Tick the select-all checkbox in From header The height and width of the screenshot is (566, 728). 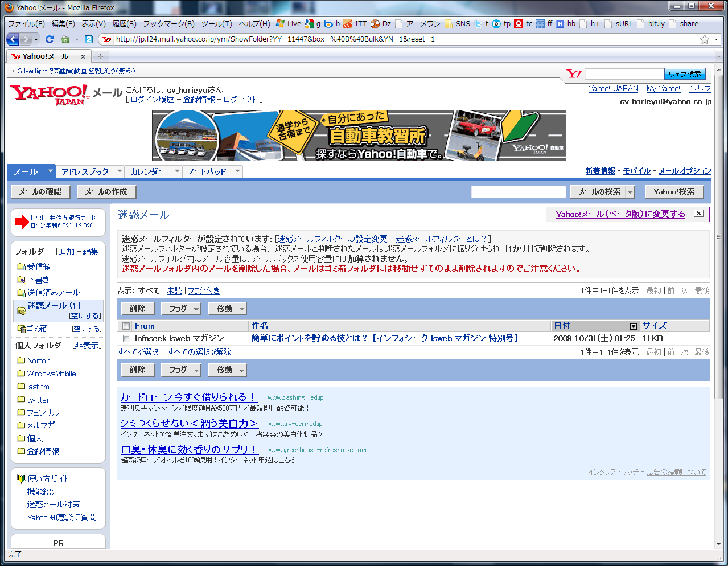[126, 326]
